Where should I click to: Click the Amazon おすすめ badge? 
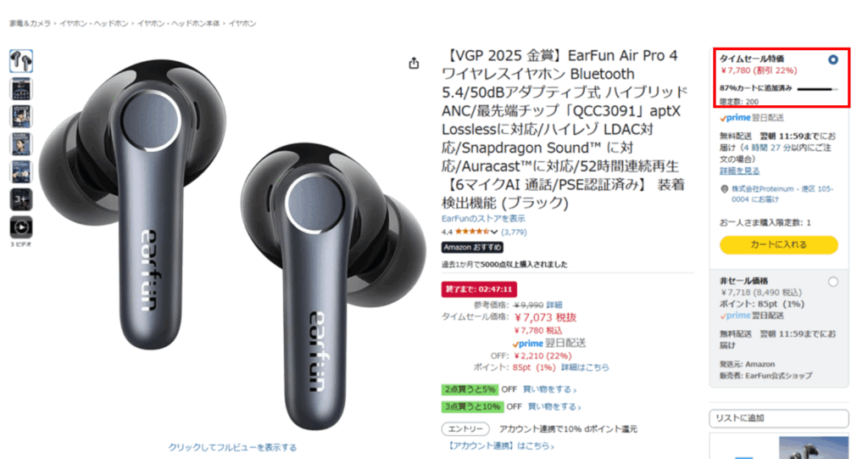click(472, 247)
